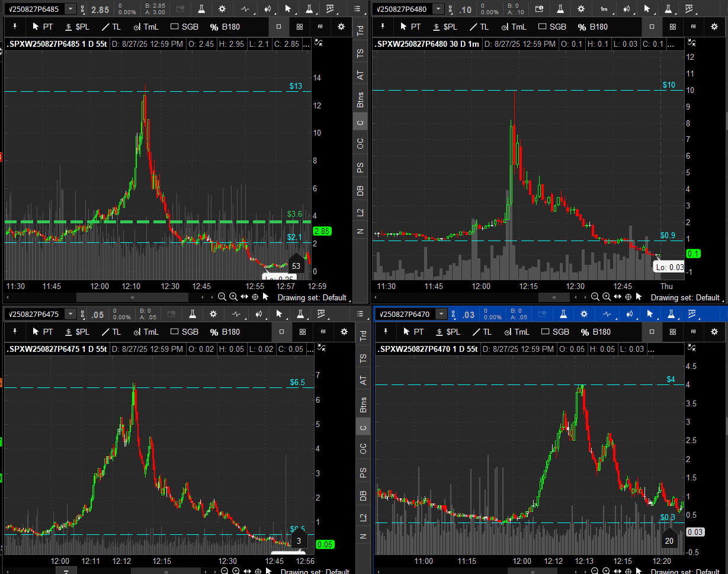Open AT sidebar tab beside P6485 chart
The image size is (728, 574).
point(360,76)
